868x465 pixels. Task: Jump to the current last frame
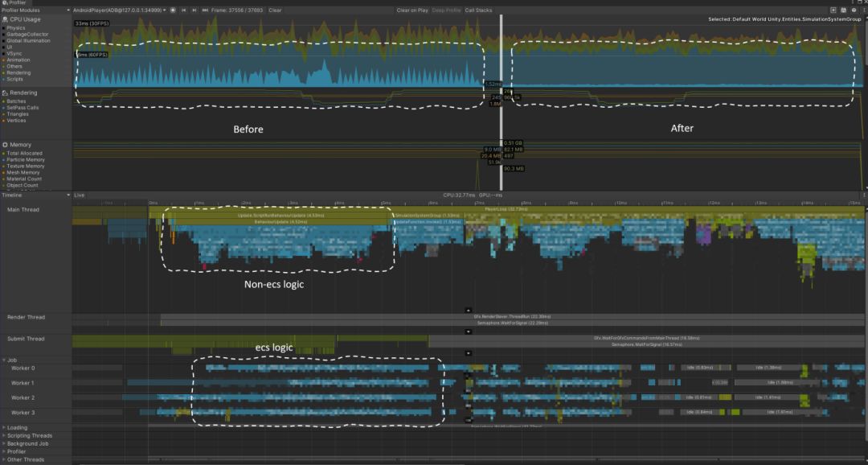pos(205,10)
